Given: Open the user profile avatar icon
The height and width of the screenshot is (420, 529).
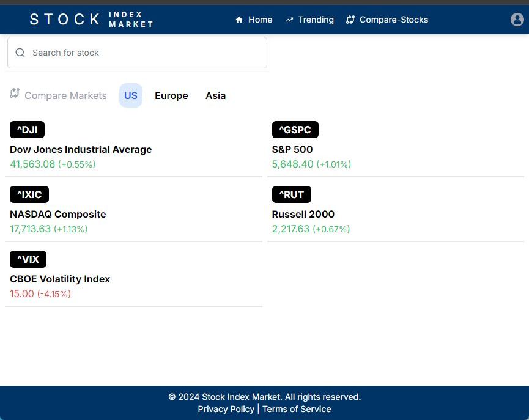Looking at the screenshot, I should [517, 20].
